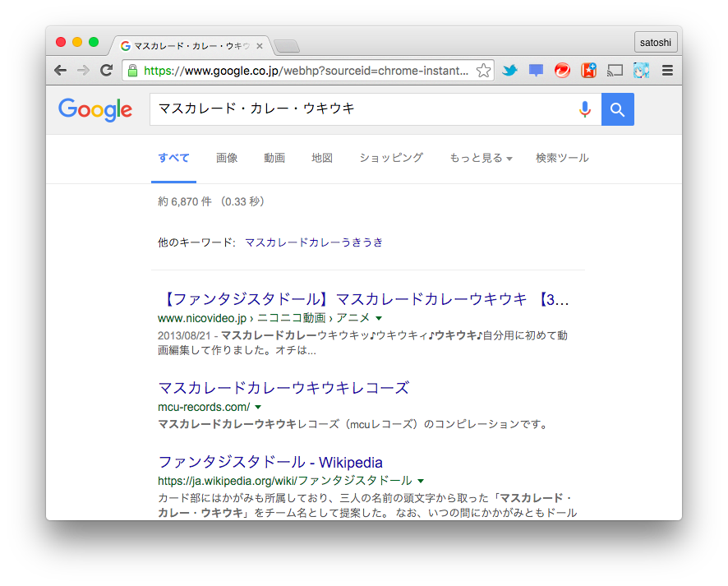The height and width of the screenshot is (586, 728).
Task: Switch to the 地図 tab
Action: tap(322, 158)
